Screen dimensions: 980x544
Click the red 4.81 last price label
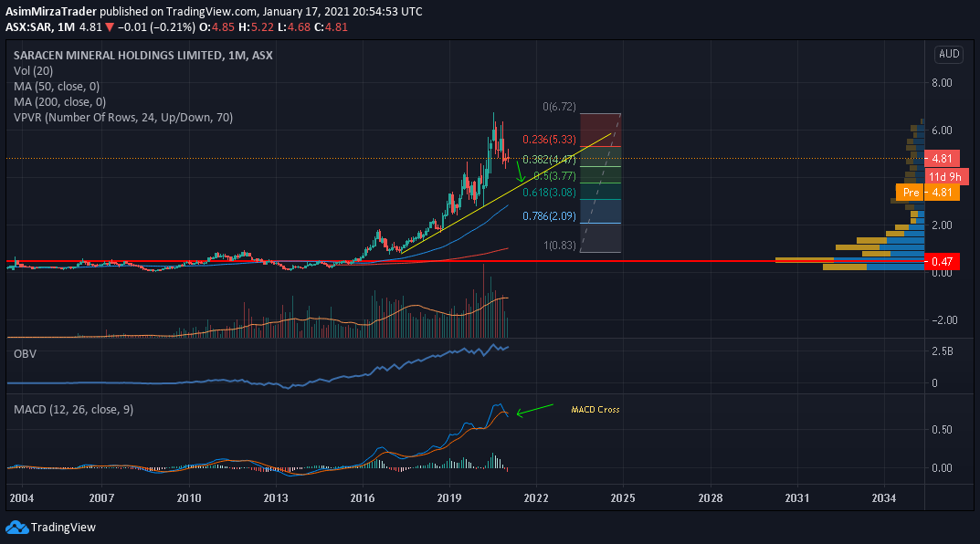pos(942,159)
